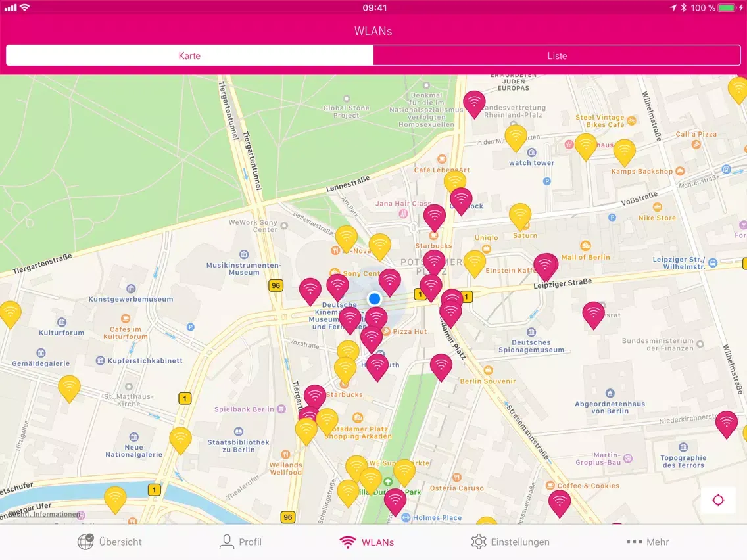The width and height of the screenshot is (747, 560).
Task: Tap yellow WLAN pin above Kamps Backshop
Action: pos(624,152)
